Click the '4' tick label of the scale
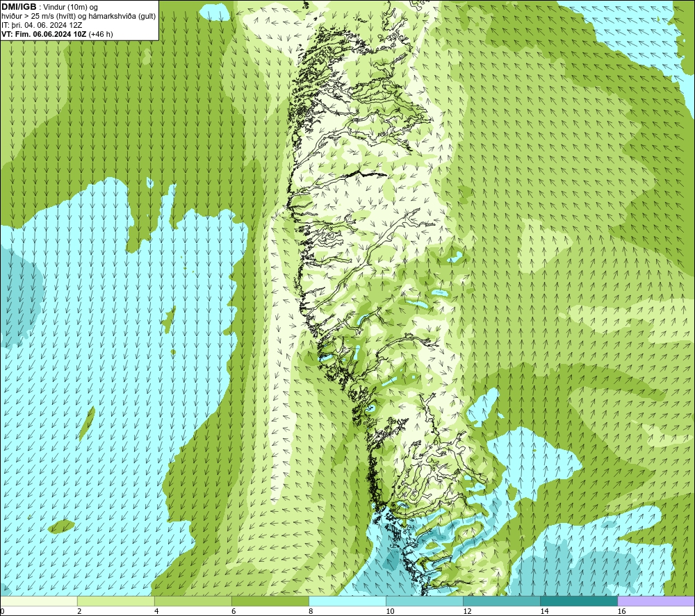This screenshot has height=616, width=695. click(156, 612)
